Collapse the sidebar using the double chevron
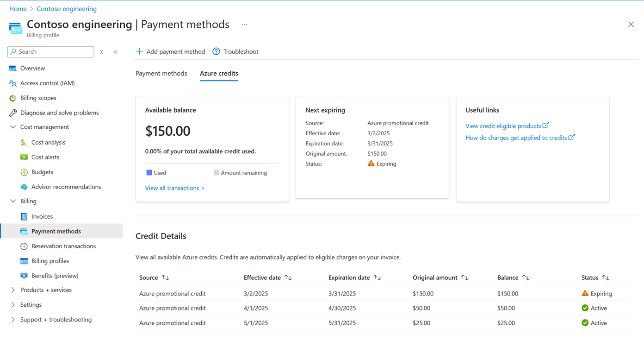The height and width of the screenshot is (353, 644). pyautogui.click(x=115, y=51)
